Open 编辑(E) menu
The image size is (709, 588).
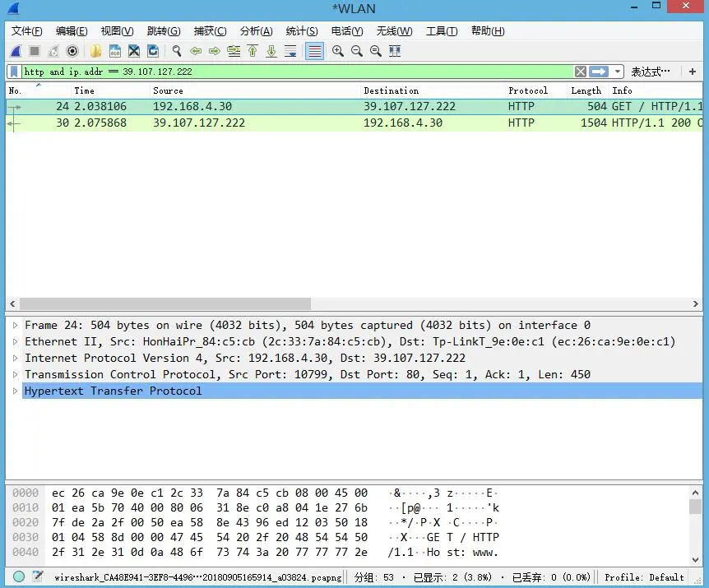click(72, 31)
